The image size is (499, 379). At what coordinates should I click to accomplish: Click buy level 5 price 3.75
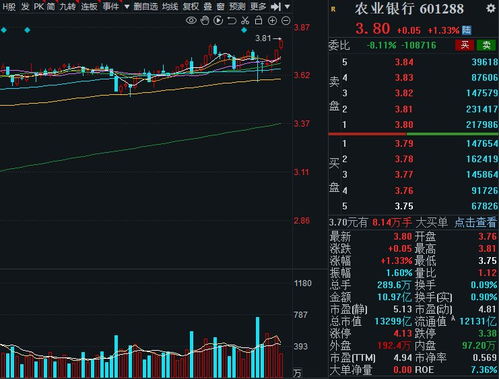(x=404, y=206)
